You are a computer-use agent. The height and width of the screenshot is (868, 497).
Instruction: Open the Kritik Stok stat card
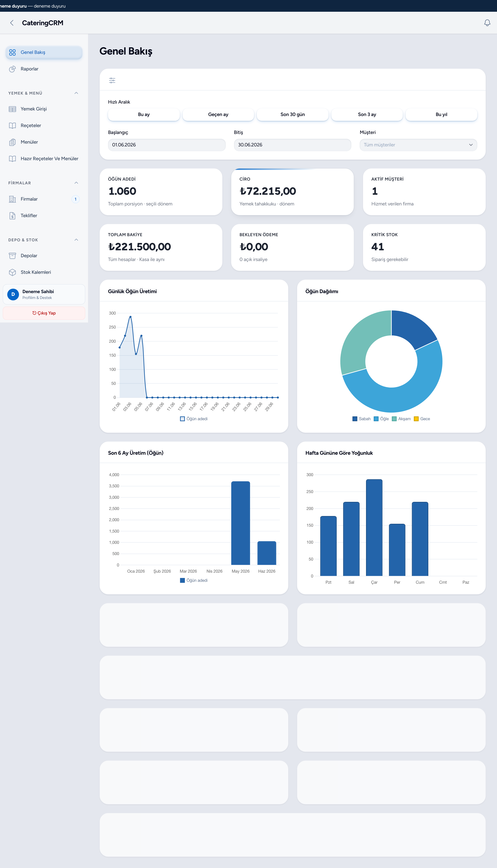424,248
